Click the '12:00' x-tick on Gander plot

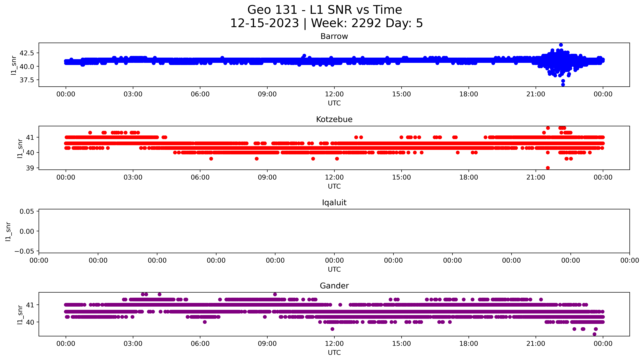pyautogui.click(x=334, y=344)
